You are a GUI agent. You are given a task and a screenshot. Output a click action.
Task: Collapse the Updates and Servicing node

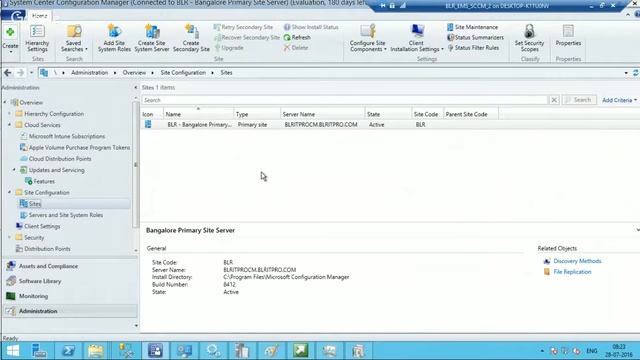(x=14, y=170)
